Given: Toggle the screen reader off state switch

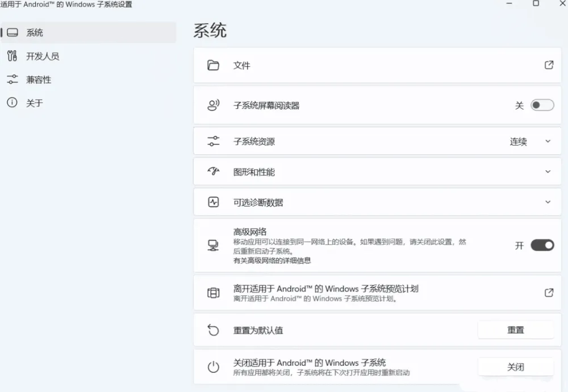Looking at the screenshot, I should click(541, 104).
